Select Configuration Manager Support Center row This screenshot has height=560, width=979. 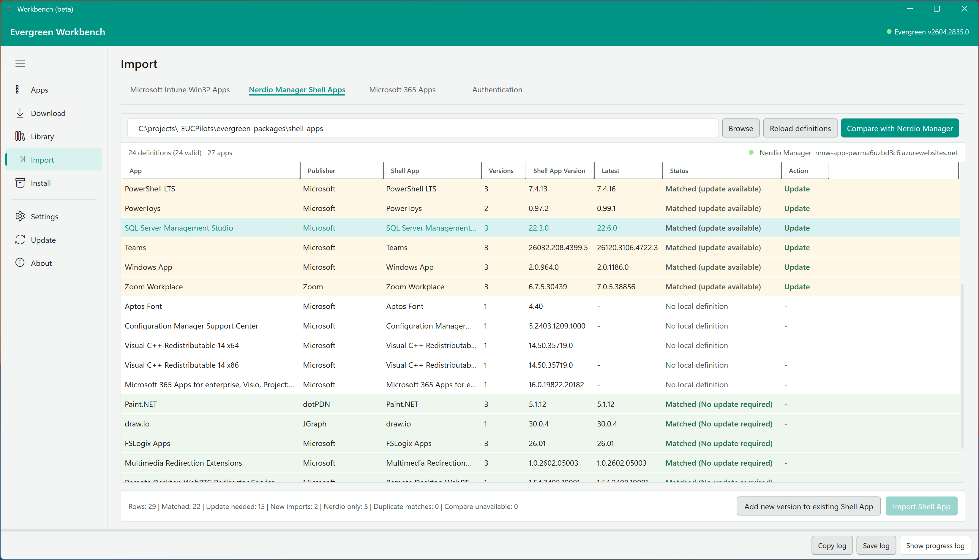click(540, 326)
